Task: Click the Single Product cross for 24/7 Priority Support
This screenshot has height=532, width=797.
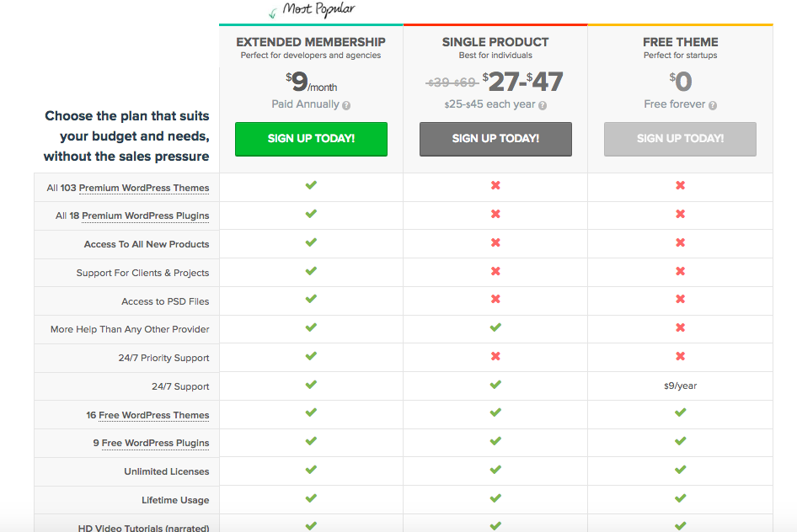Action: click(x=495, y=356)
